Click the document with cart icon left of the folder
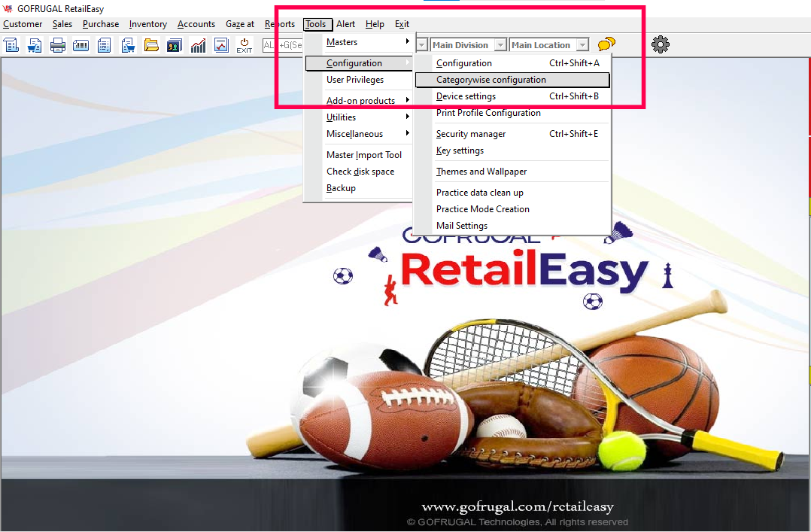The width and height of the screenshot is (811, 532). pos(128,45)
